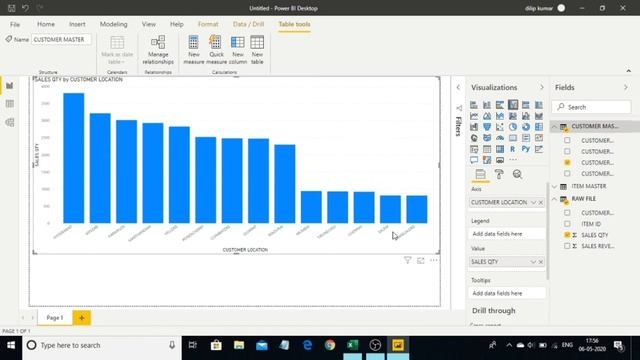The width and height of the screenshot is (640, 360).
Task: Select the R script visual
Action: 513,149
